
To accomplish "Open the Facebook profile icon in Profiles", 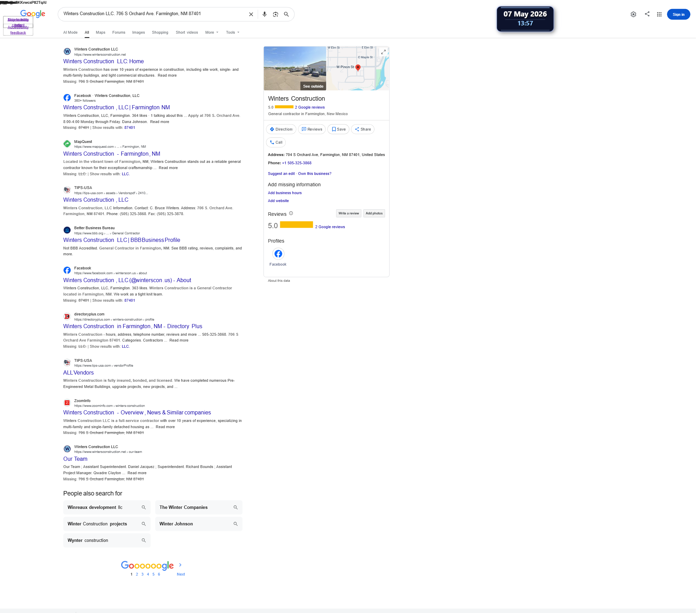I will tap(278, 254).
